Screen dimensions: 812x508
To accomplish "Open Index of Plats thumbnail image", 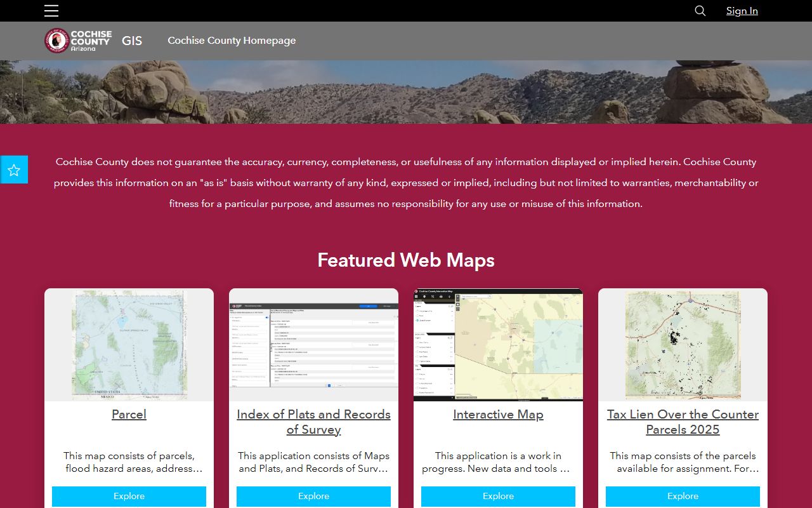I will [x=313, y=345].
